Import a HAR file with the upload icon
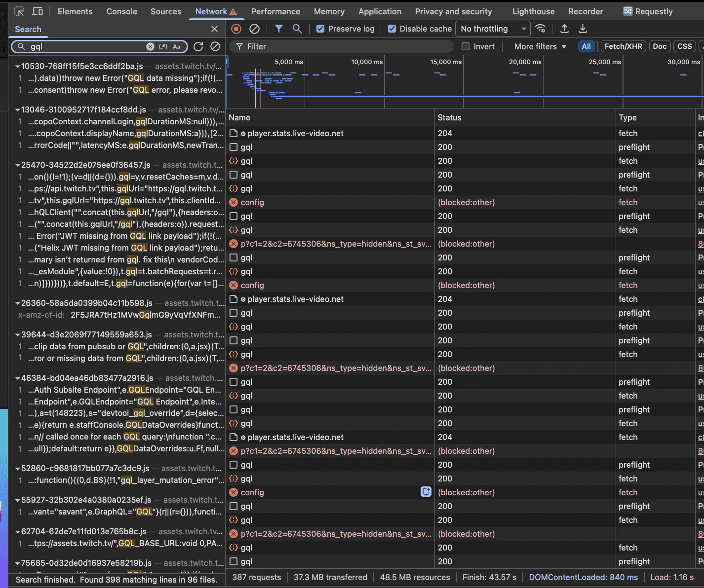Viewport: 704px width, 588px height. 564,29
